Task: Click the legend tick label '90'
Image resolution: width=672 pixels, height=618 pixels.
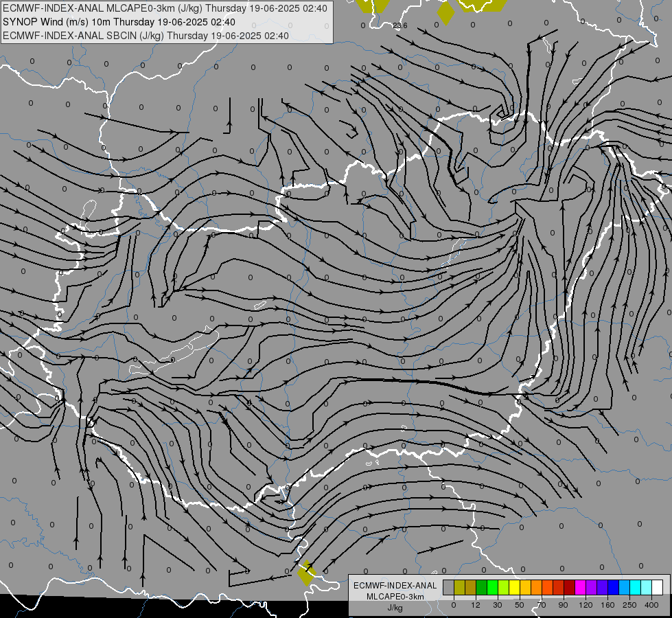Action: [x=563, y=605]
